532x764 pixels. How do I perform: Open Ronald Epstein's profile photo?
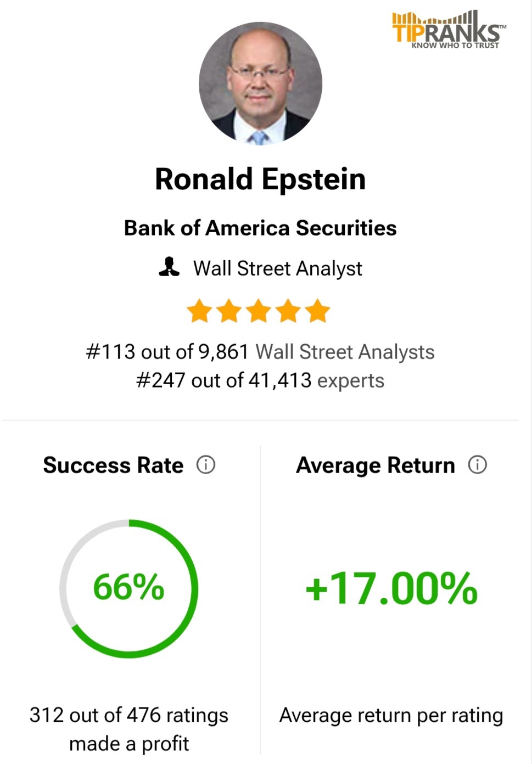[260, 83]
